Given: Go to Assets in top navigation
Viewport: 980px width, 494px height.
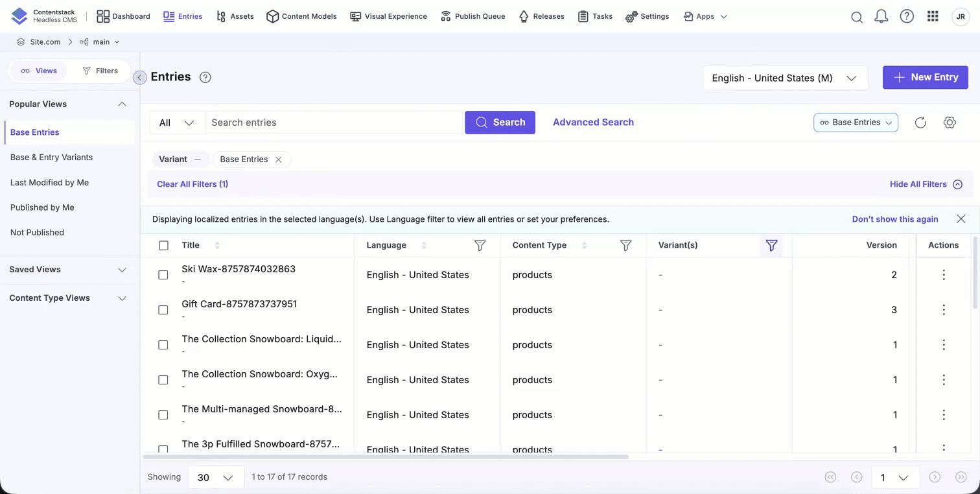Looking at the screenshot, I should [235, 16].
